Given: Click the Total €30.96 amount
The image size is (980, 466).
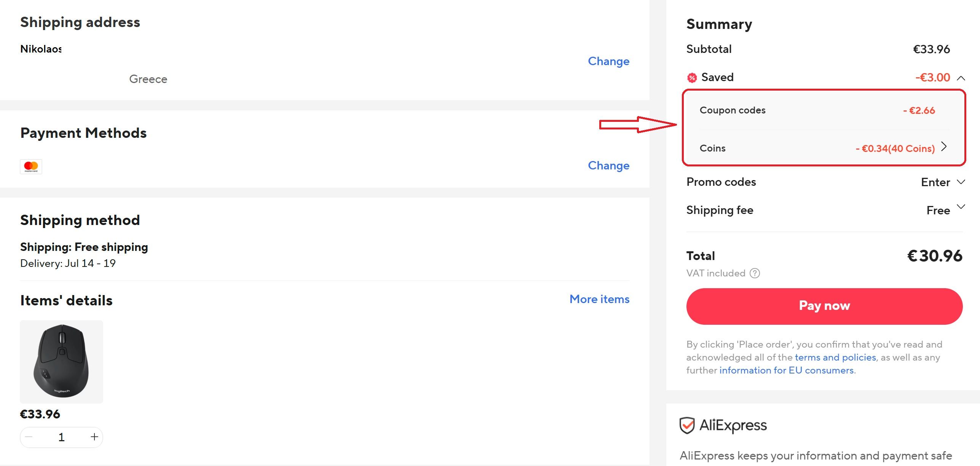Looking at the screenshot, I should pos(935,256).
